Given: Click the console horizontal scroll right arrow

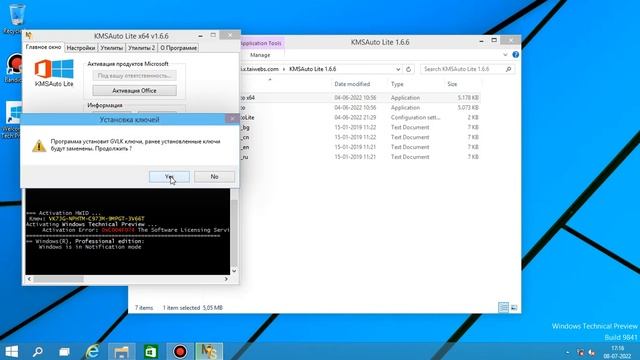Looking at the screenshot, I should (226, 279).
